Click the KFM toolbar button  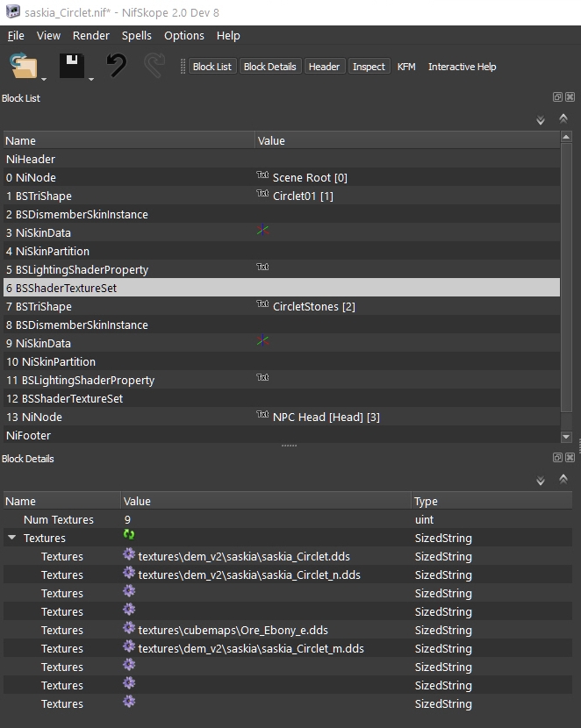tap(406, 67)
